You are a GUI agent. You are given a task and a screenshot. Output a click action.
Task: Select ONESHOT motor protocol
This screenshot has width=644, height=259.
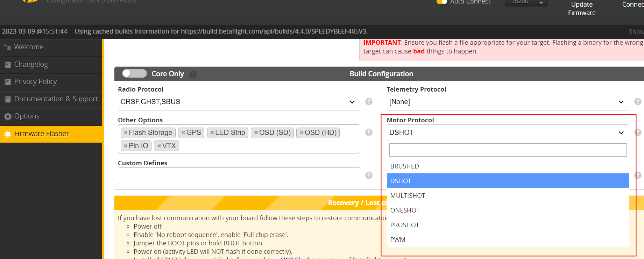[508, 210]
